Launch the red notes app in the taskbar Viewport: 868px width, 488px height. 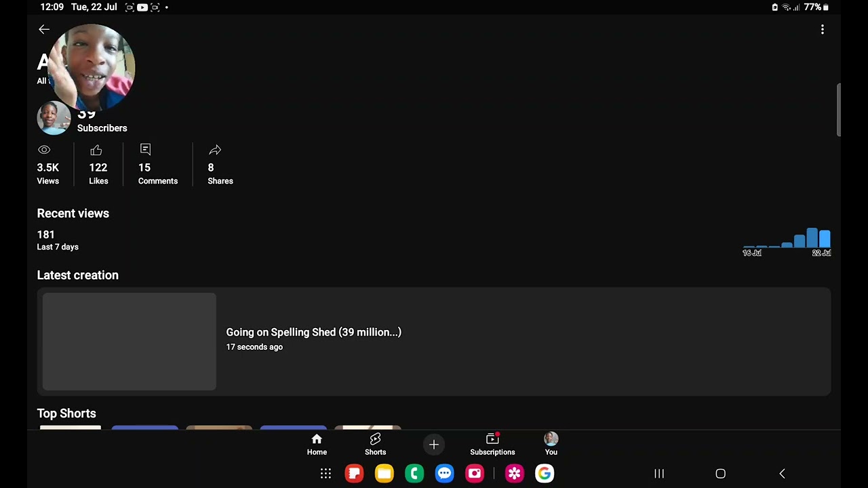354,474
